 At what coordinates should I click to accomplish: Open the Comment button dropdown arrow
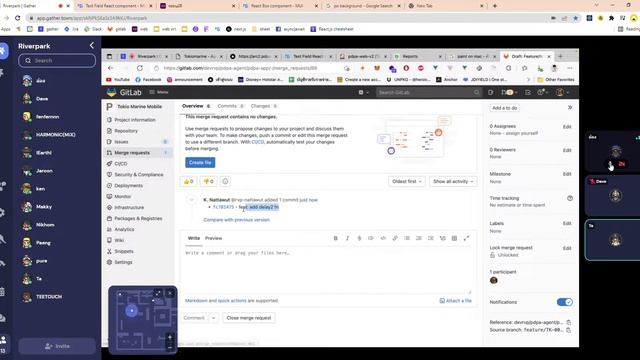click(213, 318)
